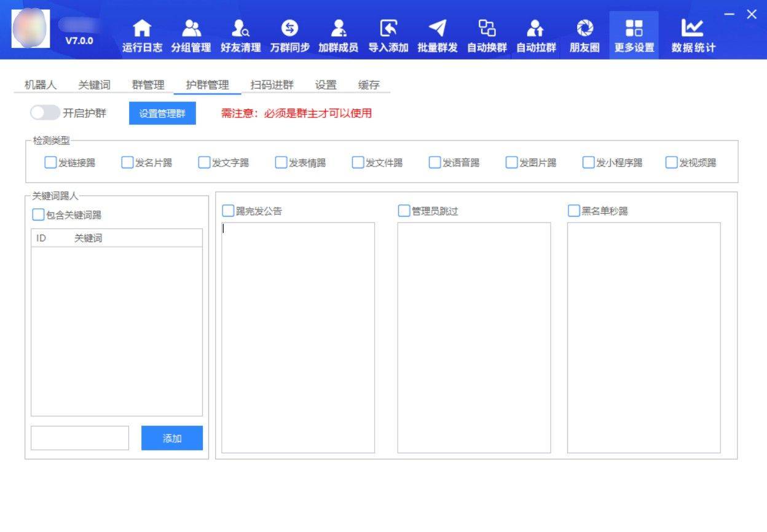Select the 加群成员 add member icon
The image size is (767, 532).
click(x=338, y=29)
